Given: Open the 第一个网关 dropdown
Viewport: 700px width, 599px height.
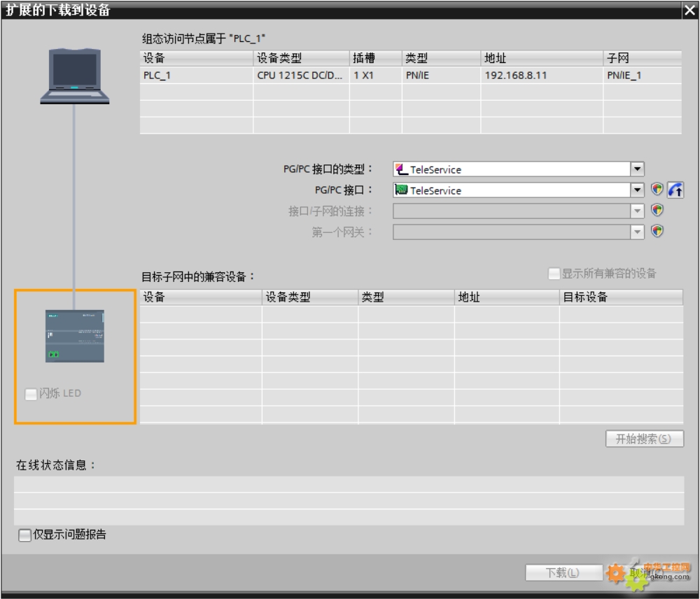Looking at the screenshot, I should coord(637,232).
